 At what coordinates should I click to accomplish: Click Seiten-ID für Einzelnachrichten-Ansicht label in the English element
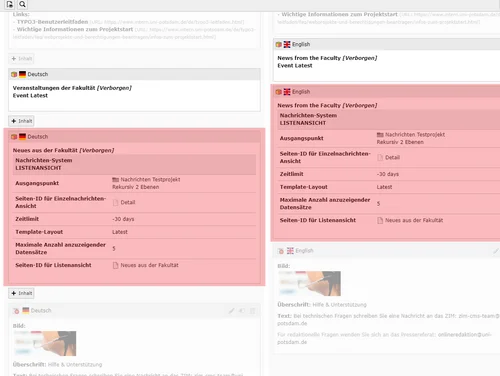tap(325, 157)
